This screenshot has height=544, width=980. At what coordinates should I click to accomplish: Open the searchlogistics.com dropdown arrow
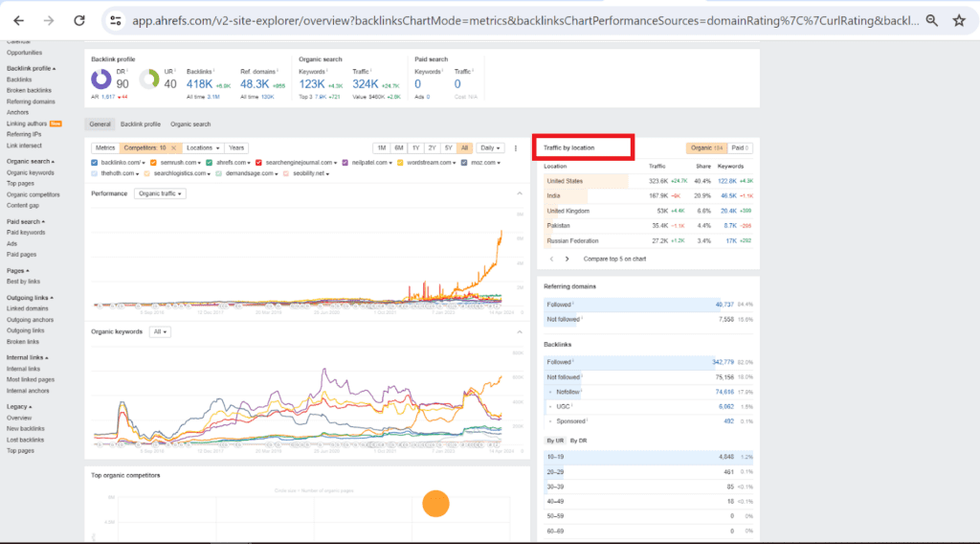coord(209,173)
